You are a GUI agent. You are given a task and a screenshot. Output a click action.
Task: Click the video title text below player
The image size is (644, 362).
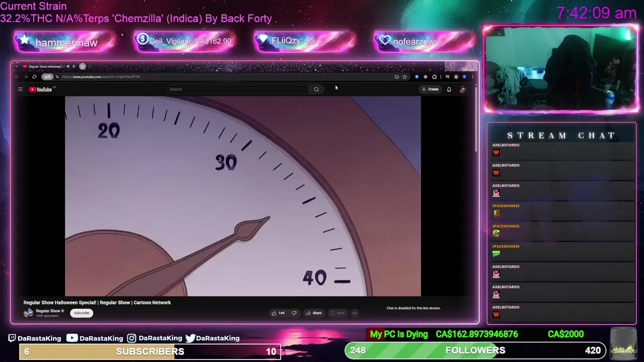pyautogui.click(x=97, y=303)
